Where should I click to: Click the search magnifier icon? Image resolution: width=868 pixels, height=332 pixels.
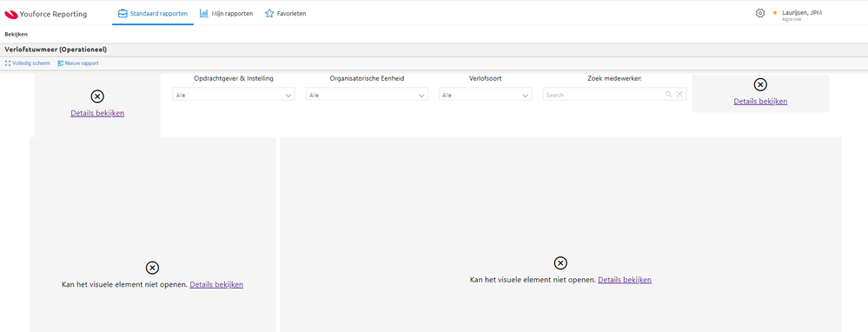tap(669, 95)
